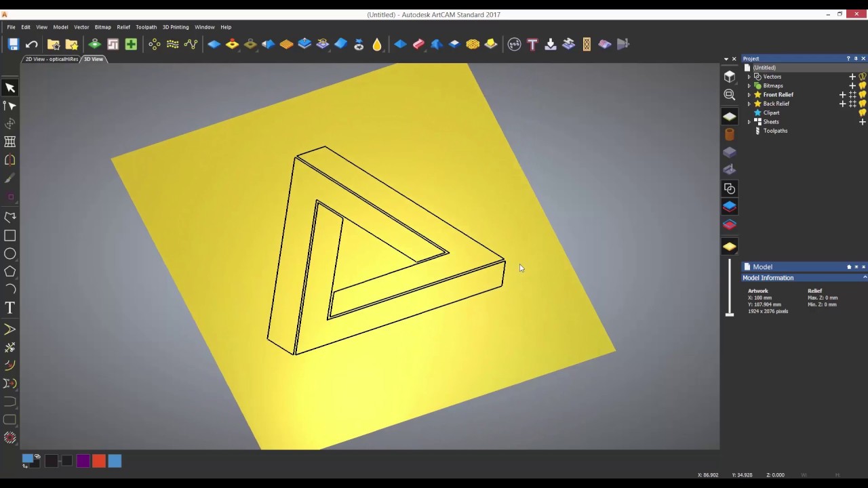Viewport: 868px width, 488px height.
Task: Pin the Project panel
Action: point(856,58)
